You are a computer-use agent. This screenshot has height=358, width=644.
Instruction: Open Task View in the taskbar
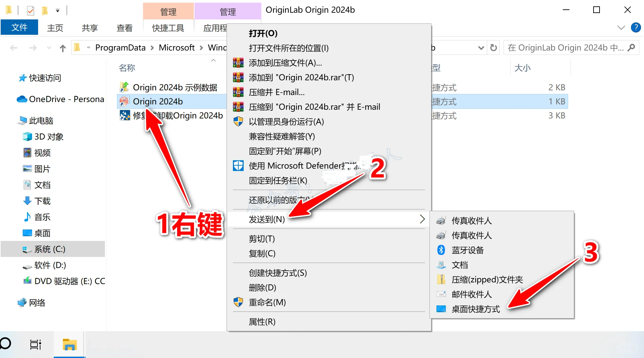pyautogui.click(x=35, y=344)
